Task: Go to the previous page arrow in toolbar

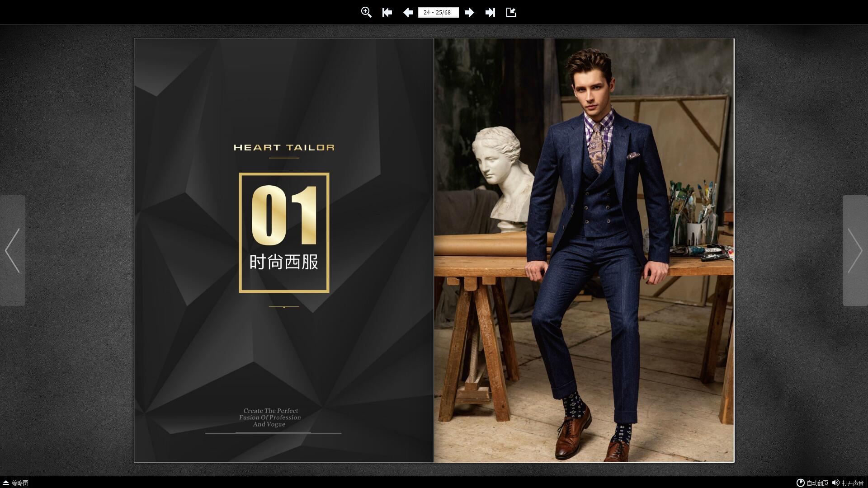Action: pyautogui.click(x=408, y=12)
